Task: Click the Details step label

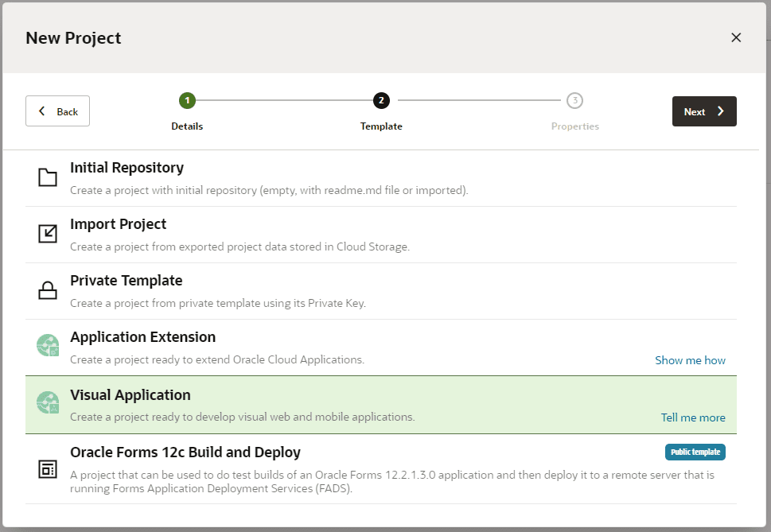Action: click(187, 126)
